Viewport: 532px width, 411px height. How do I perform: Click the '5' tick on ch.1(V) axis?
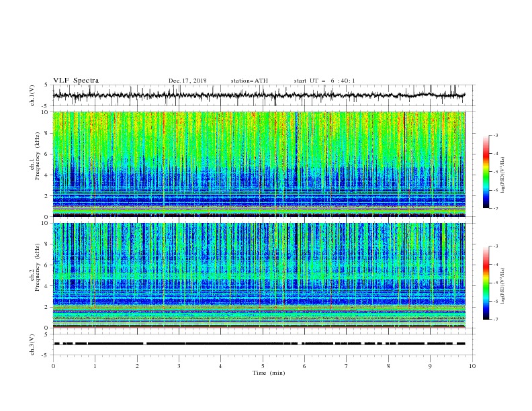(46, 85)
